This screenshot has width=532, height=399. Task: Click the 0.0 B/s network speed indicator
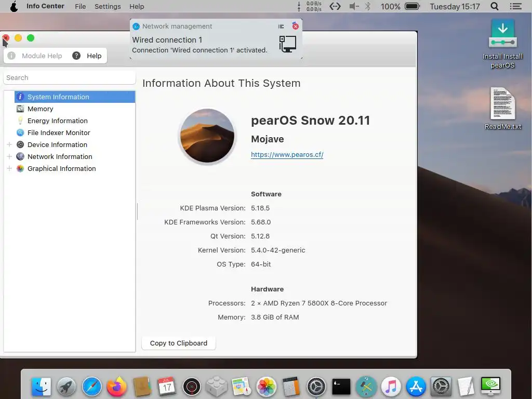click(313, 6)
